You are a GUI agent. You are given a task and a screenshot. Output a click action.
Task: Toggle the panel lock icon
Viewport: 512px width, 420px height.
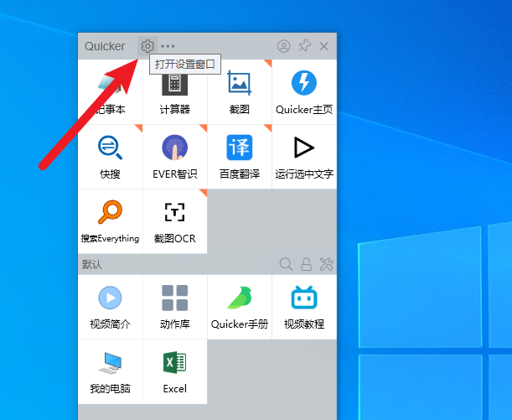pyautogui.click(x=307, y=264)
